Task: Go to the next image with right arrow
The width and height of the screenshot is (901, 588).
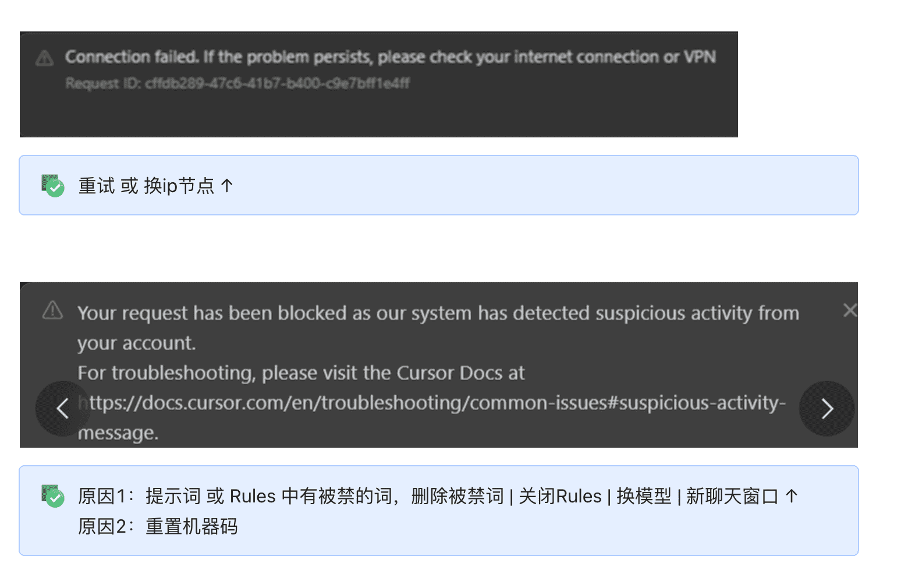Action: coord(826,409)
